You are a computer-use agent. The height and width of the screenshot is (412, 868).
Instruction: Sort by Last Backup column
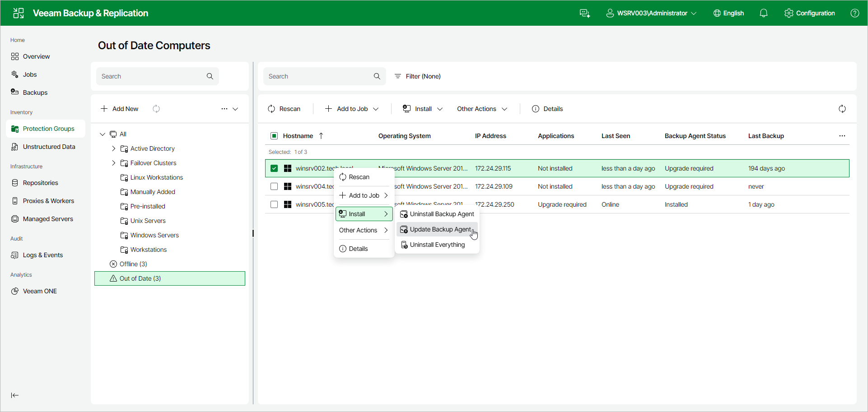766,136
